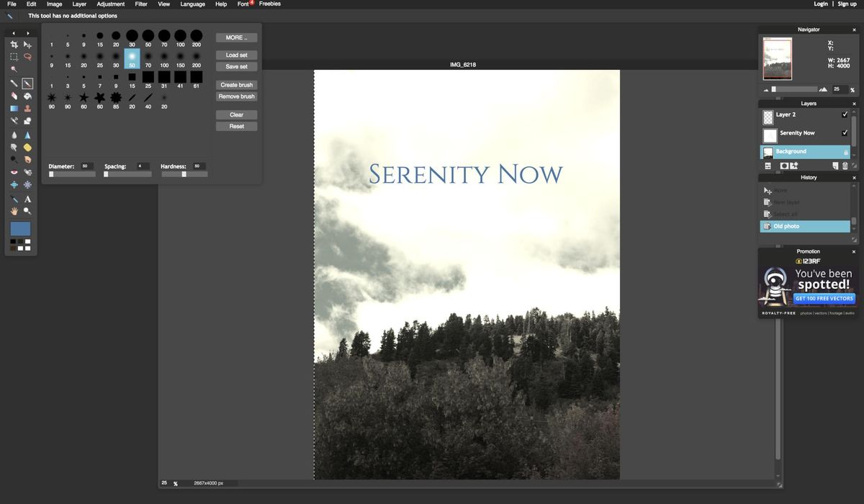Click the Sign up link

pyautogui.click(x=847, y=4)
